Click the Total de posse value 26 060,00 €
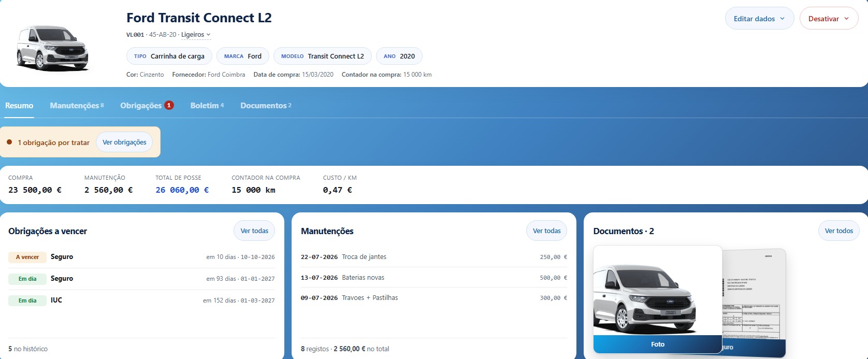 tap(182, 190)
